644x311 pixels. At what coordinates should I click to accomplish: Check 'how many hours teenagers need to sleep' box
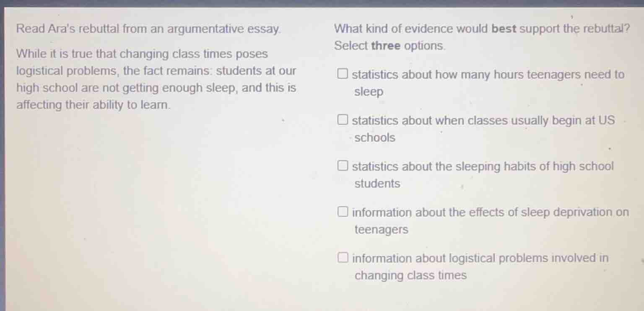tap(343, 75)
